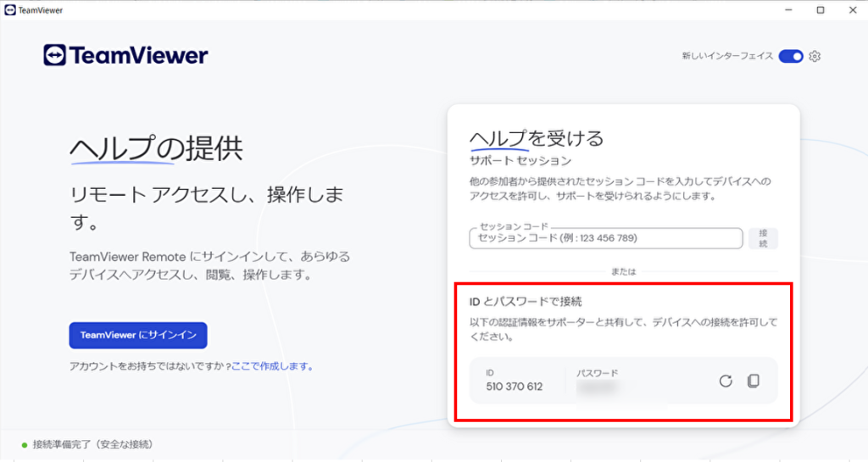Maximize the TeamViewer window

(x=820, y=10)
